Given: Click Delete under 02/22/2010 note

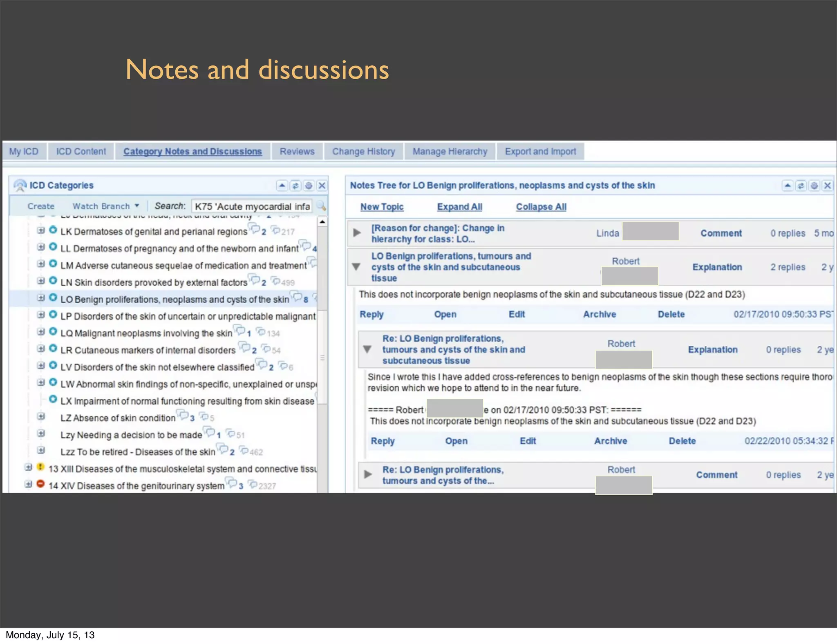Looking at the screenshot, I should [x=682, y=441].
